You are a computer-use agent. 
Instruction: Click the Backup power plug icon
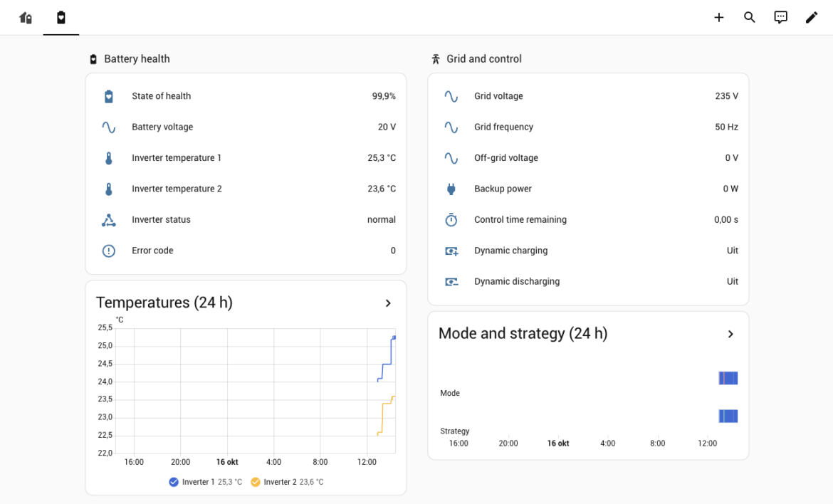451,189
